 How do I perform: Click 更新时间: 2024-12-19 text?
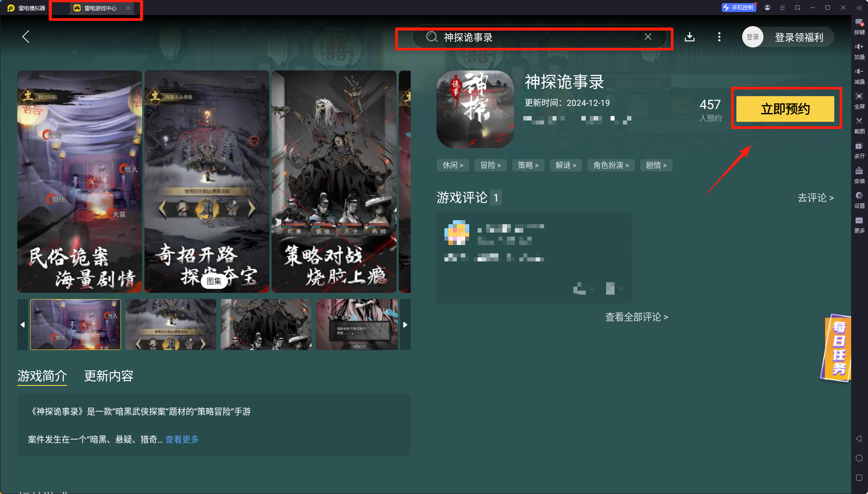pyautogui.click(x=567, y=103)
